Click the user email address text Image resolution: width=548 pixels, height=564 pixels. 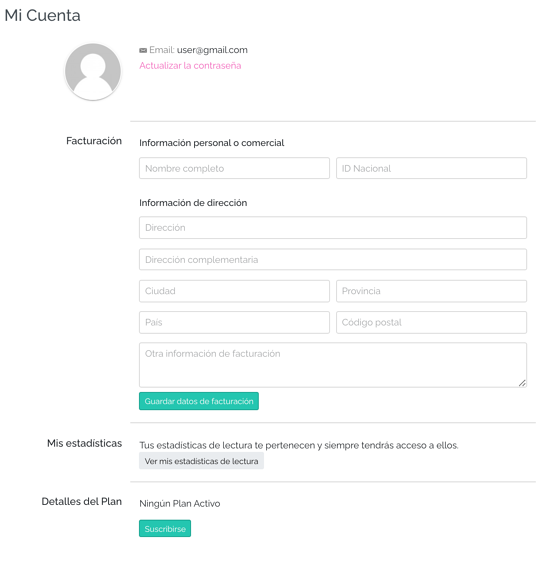[212, 50]
